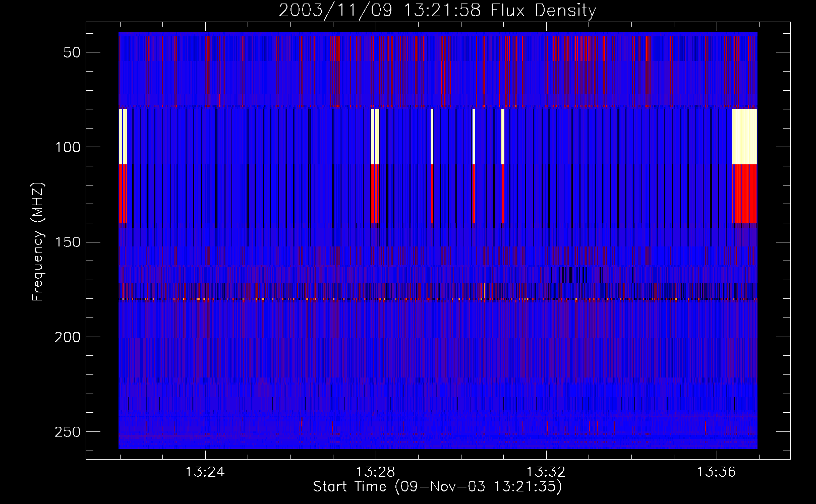Click the 100 frequency tick label
Image resolution: width=816 pixels, height=504 pixels.
tap(68, 147)
